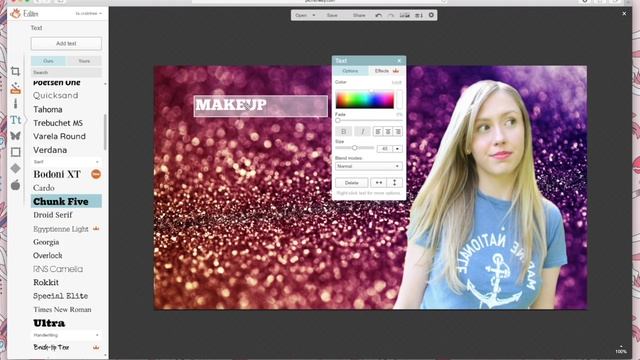Choose the Georgia font
This screenshot has width=640, height=360.
tap(46, 242)
